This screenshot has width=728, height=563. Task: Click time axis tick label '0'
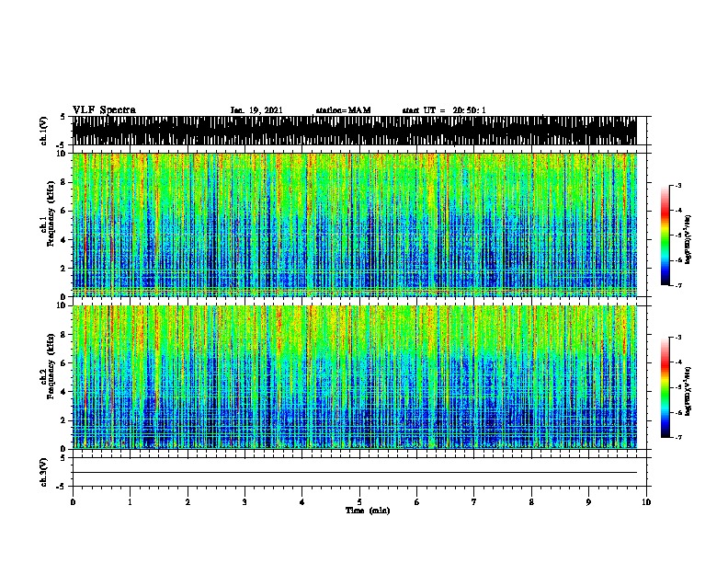point(73,502)
